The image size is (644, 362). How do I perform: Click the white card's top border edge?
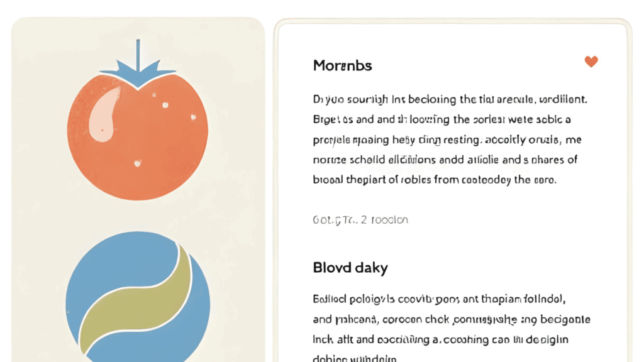[452, 22]
